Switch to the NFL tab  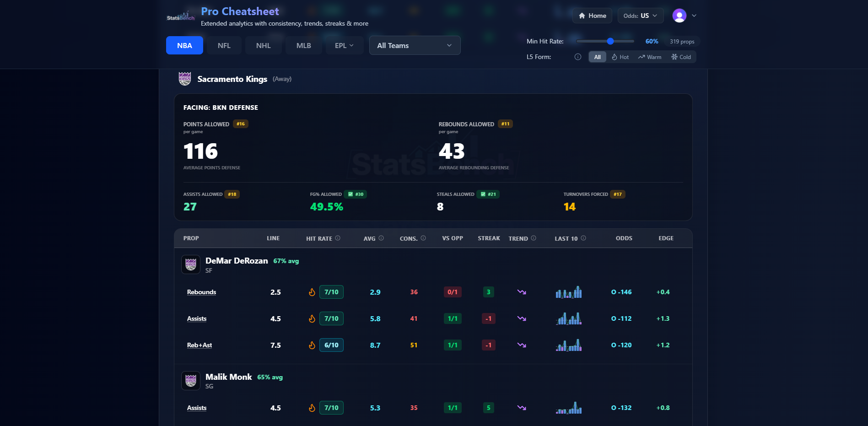tap(224, 45)
